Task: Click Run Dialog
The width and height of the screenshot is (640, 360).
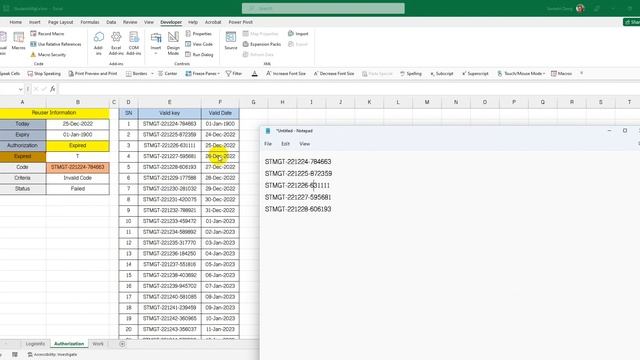Action: tap(199, 55)
